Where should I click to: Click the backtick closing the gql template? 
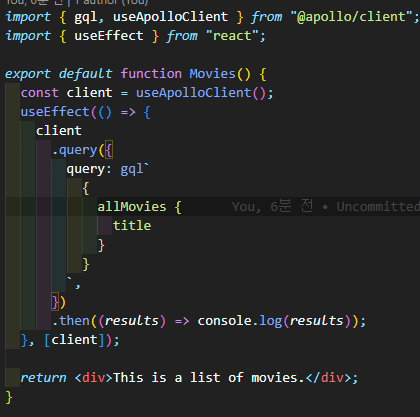70,279
